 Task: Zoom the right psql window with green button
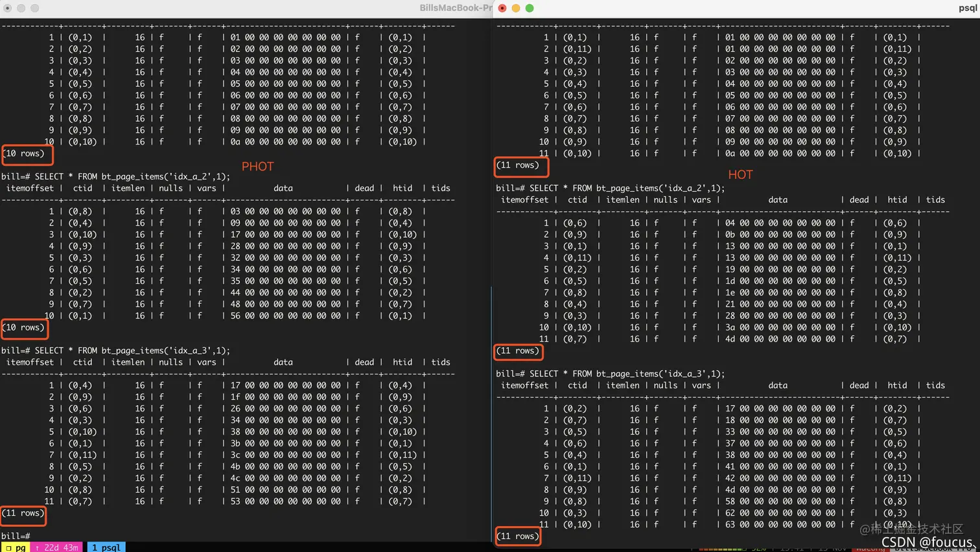pyautogui.click(x=530, y=8)
